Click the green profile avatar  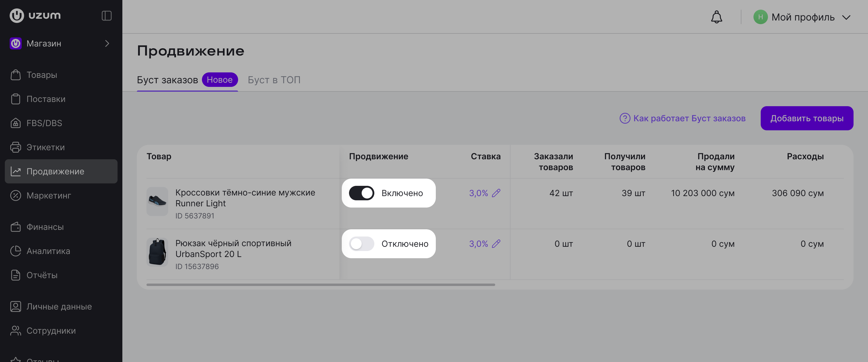pyautogui.click(x=760, y=17)
